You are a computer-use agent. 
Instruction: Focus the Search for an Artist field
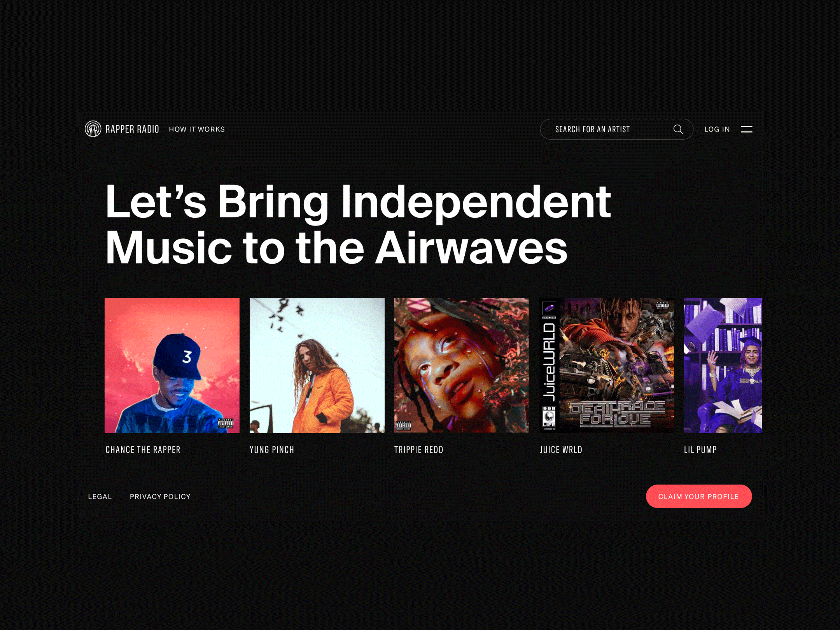616,129
